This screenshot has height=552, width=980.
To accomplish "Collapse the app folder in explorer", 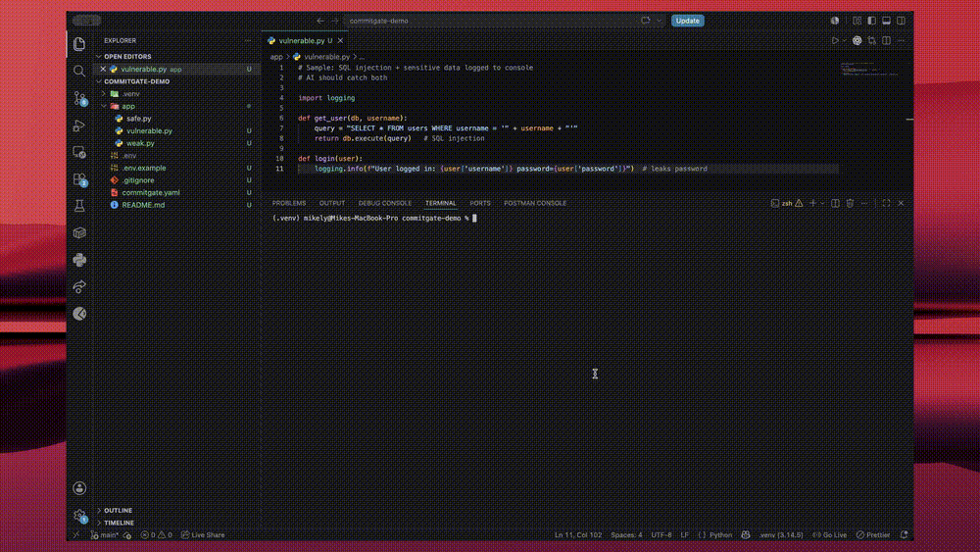I will pos(105,106).
